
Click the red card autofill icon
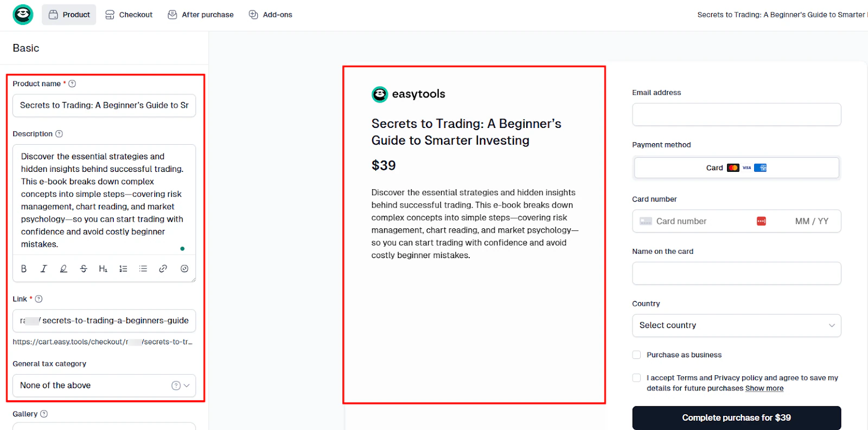coord(761,221)
